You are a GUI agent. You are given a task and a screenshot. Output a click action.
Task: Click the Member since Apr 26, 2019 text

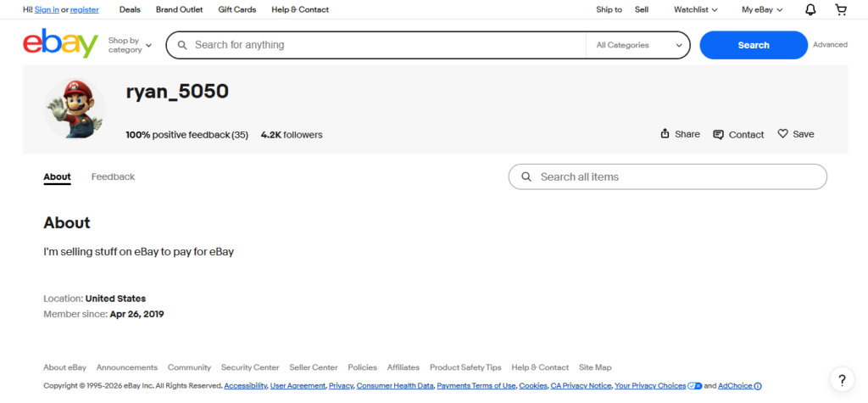(103, 314)
